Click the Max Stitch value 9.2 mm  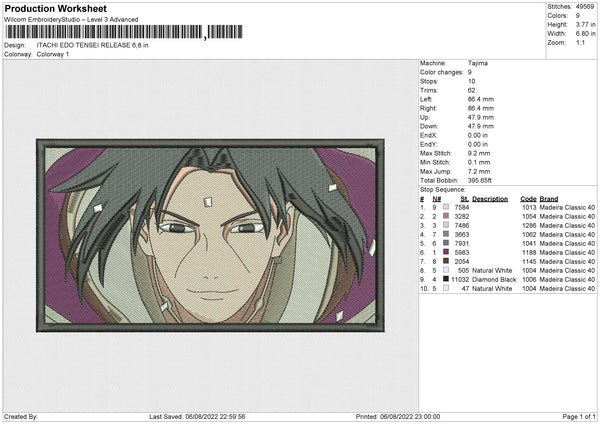479,153
